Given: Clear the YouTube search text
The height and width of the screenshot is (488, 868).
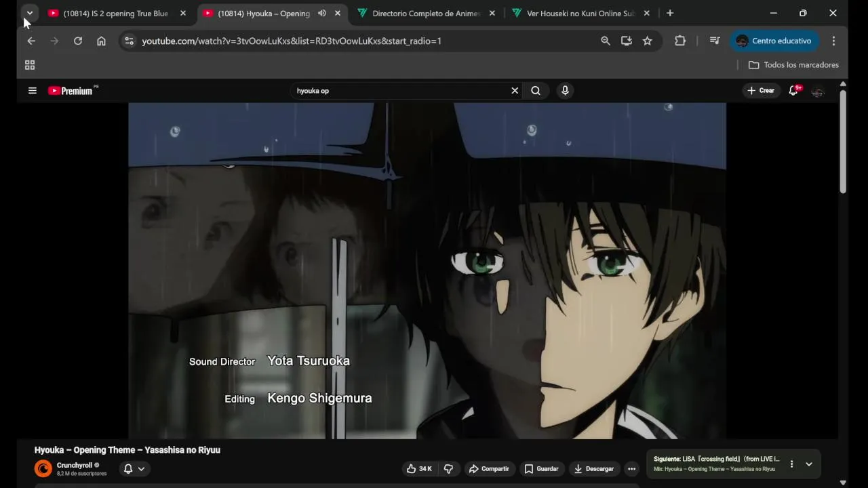Looking at the screenshot, I should tap(515, 90).
